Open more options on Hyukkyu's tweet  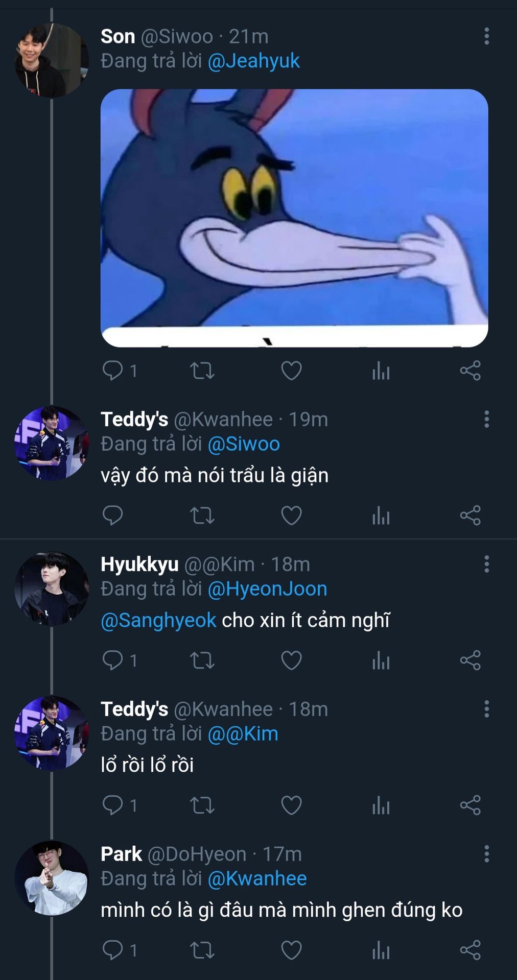[x=486, y=564]
